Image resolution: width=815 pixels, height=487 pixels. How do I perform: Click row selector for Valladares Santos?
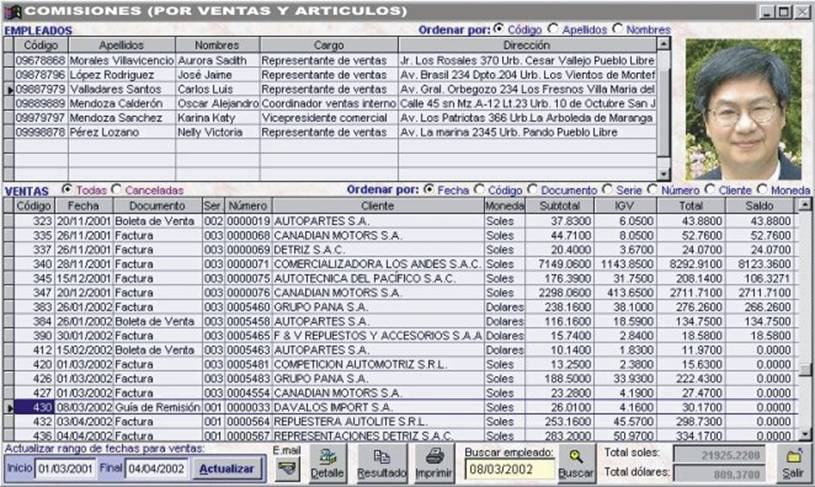pos(9,89)
